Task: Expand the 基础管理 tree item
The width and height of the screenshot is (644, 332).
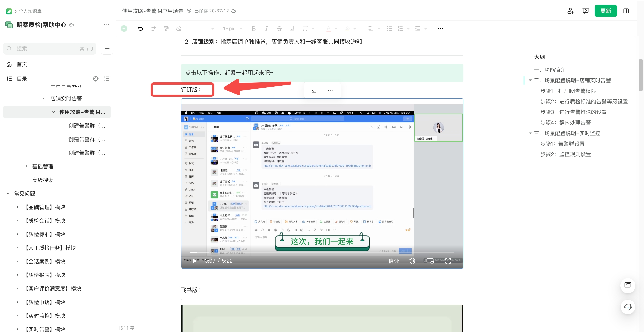Action: click(x=26, y=166)
